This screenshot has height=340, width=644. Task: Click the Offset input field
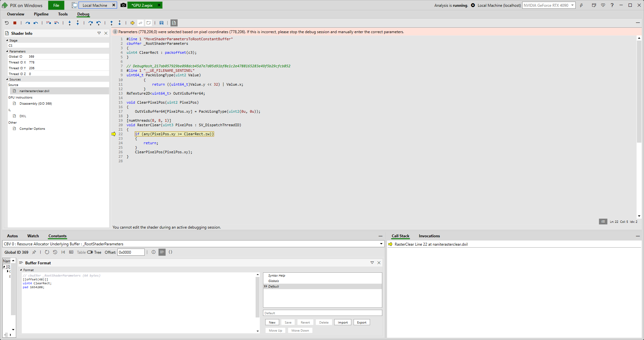pos(131,252)
